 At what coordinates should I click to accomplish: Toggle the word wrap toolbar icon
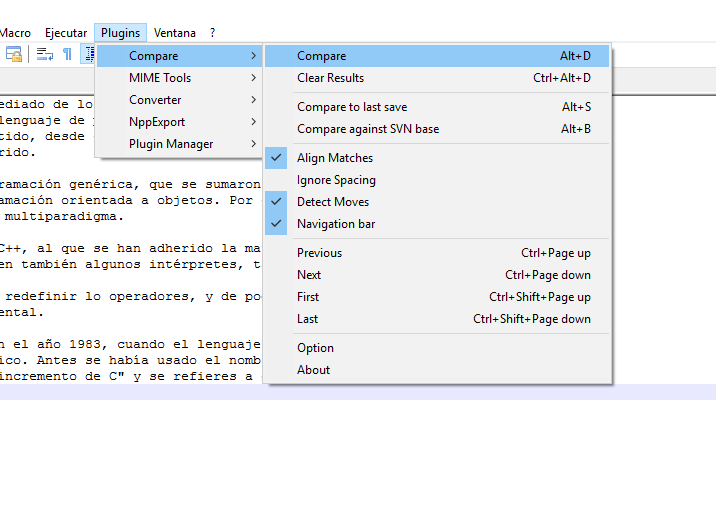coord(44,54)
